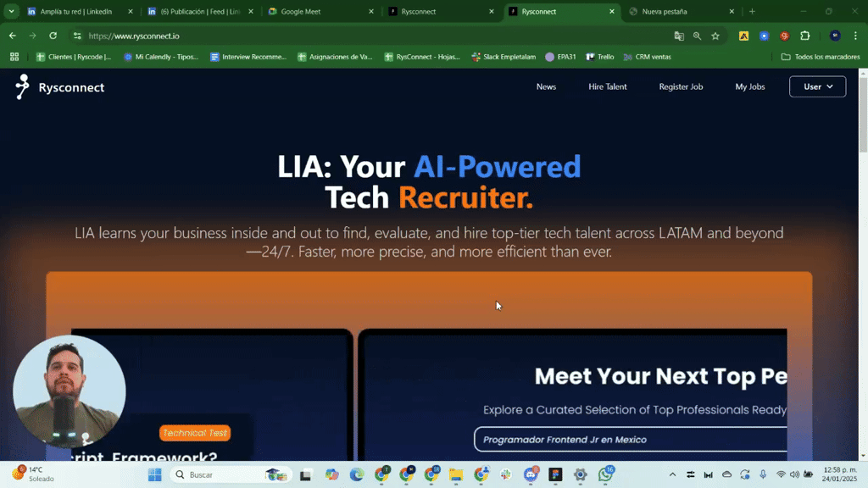Open Asignaciones de Va... bookmark
The width and height of the screenshot is (868, 488).
[335, 57]
